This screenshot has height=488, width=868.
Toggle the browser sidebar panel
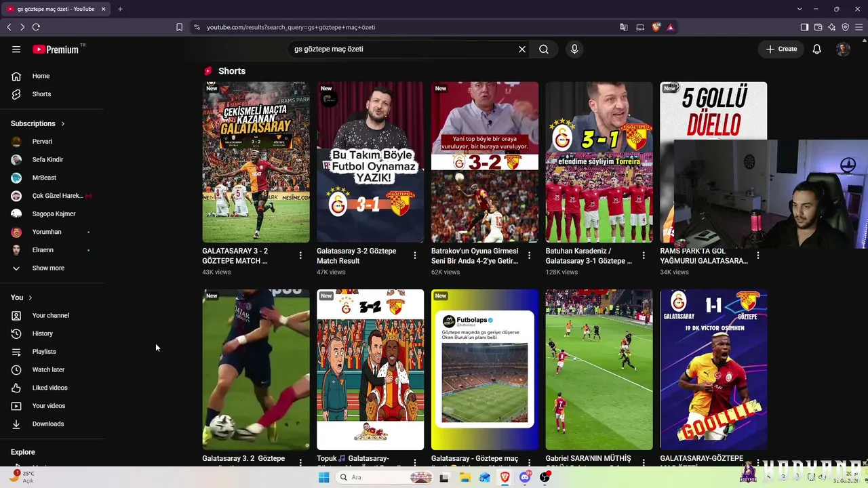pyautogui.click(x=804, y=27)
